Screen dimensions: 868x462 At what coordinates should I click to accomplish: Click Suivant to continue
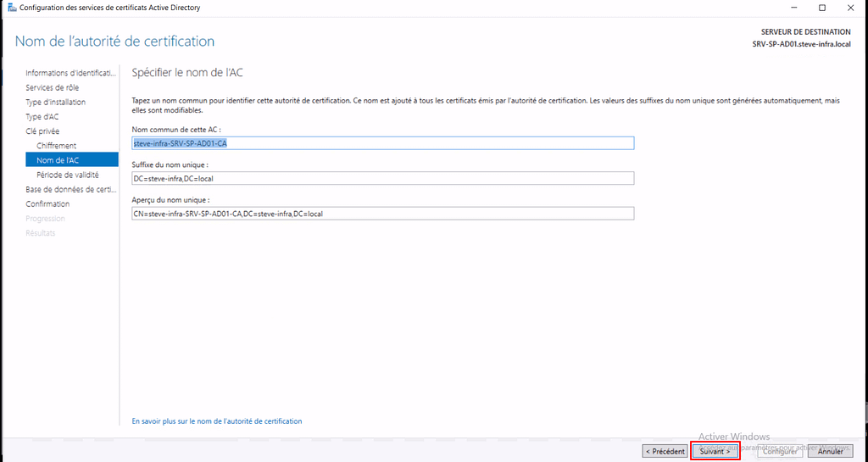click(x=715, y=452)
